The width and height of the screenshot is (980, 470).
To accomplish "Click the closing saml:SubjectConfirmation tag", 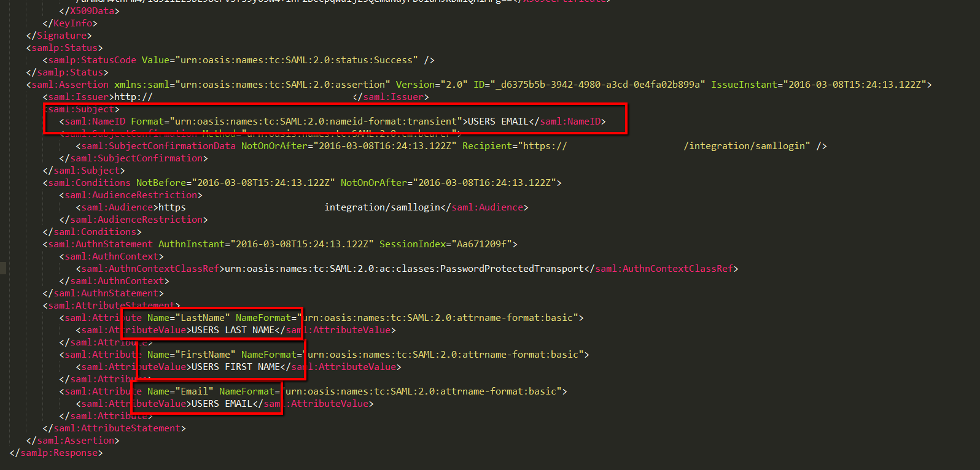I will (x=134, y=158).
